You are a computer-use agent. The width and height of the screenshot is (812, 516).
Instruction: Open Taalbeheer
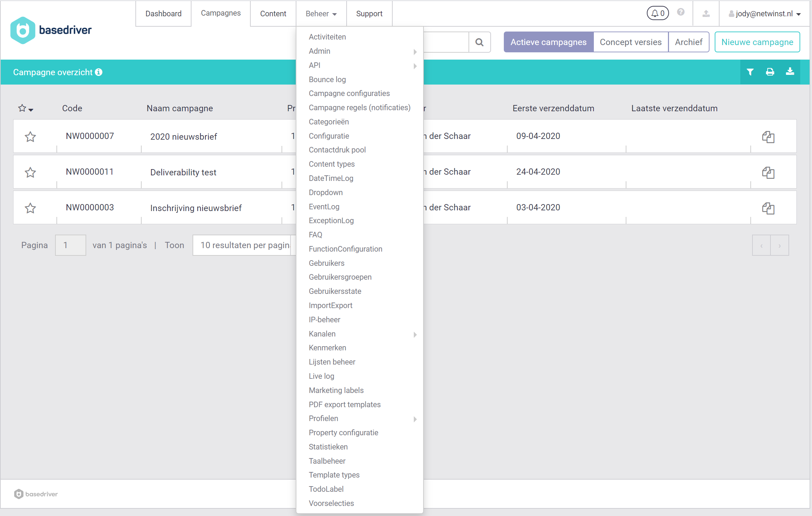[x=327, y=461]
